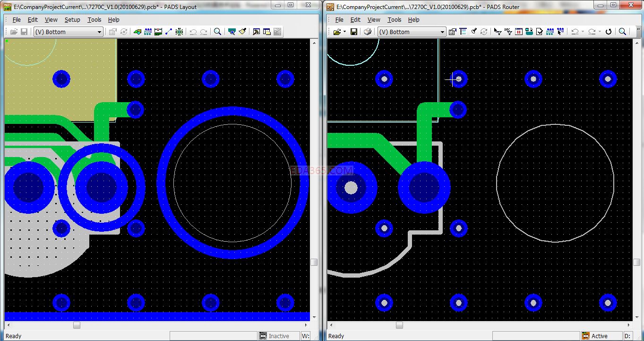644x341 pixels.
Task: Click the Options list icon in Router
Action: [463, 32]
